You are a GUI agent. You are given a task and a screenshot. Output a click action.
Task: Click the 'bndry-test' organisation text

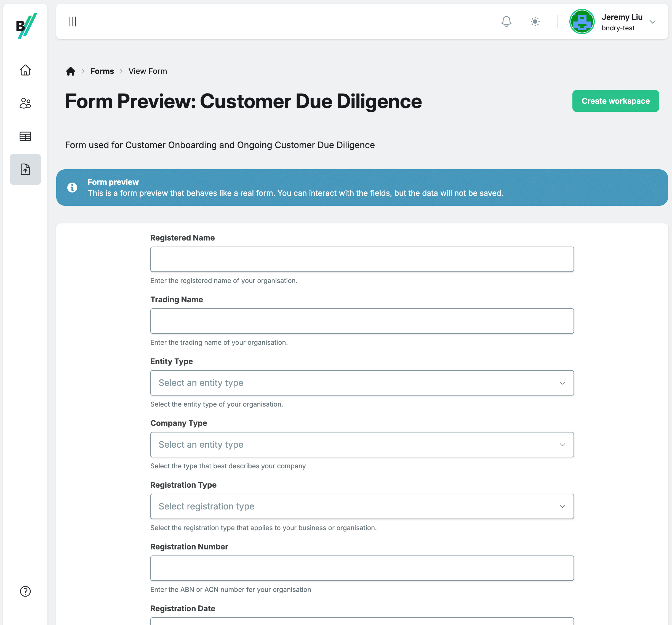click(618, 28)
